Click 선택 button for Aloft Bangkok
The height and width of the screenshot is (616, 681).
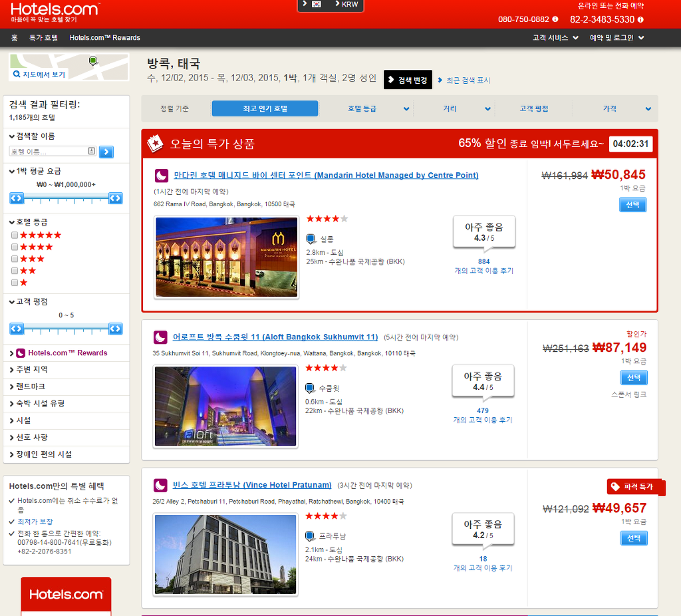pos(634,377)
